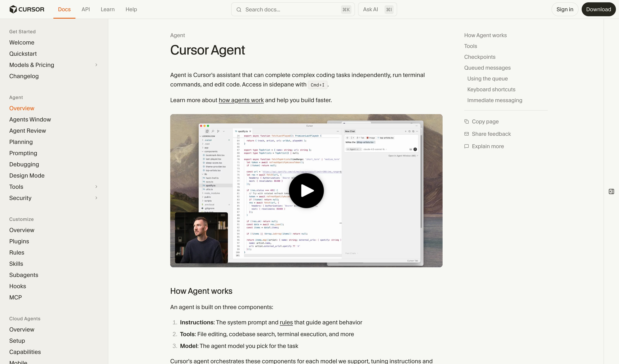The width and height of the screenshot is (619, 364).
Task: Jump to Keyboard shortcuts section
Action: point(491,89)
